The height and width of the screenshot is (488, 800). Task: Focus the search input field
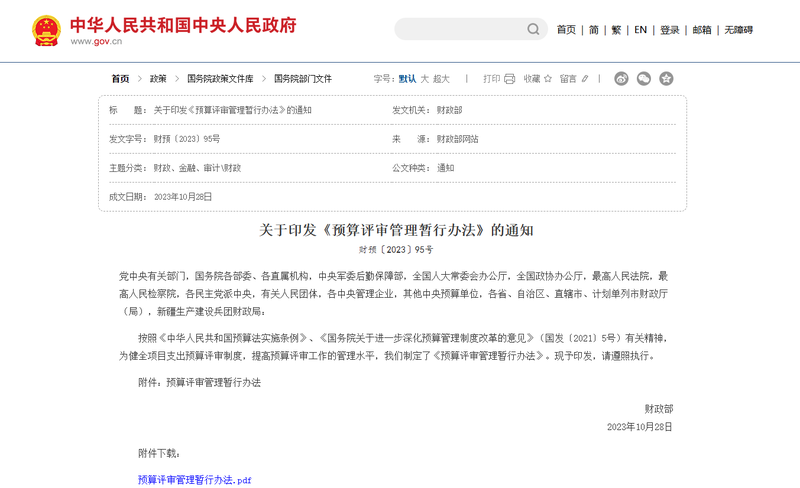point(460,29)
